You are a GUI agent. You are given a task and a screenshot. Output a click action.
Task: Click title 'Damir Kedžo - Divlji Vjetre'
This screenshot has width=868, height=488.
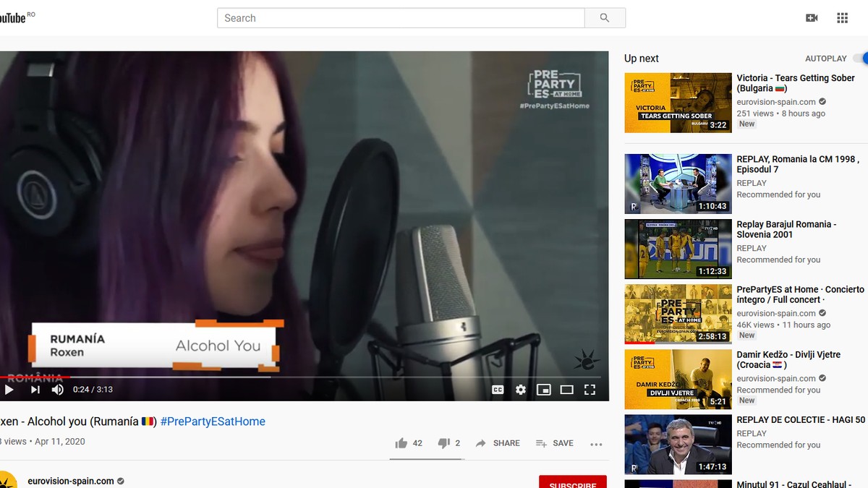[x=788, y=359]
